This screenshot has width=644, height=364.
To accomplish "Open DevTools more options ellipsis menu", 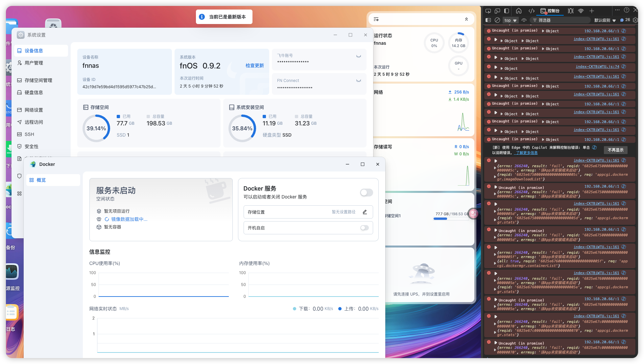I will tap(617, 10).
